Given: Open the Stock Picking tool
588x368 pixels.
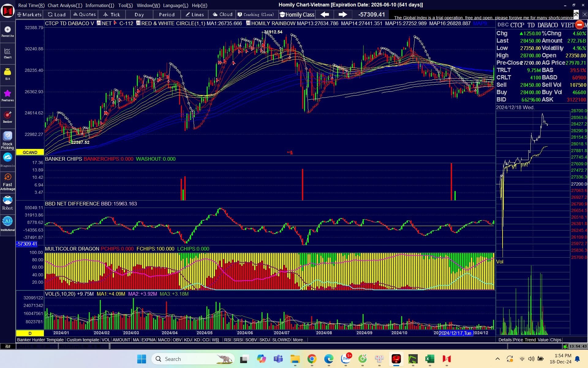Looking at the screenshot, I should point(8,140).
